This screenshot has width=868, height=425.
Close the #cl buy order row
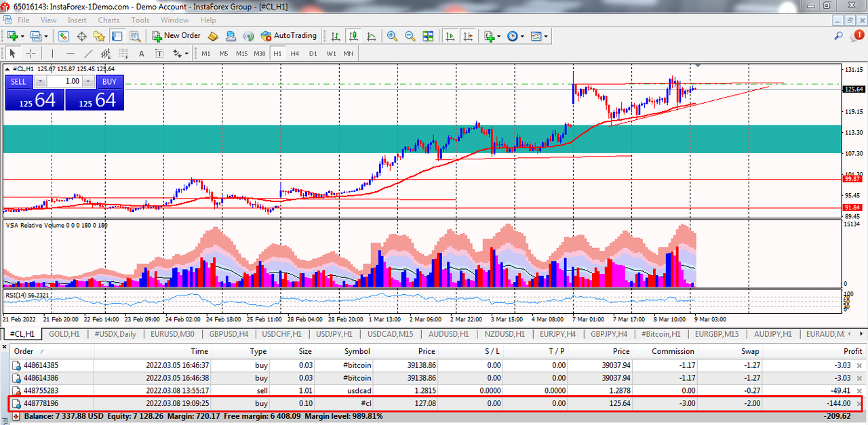coord(859,404)
